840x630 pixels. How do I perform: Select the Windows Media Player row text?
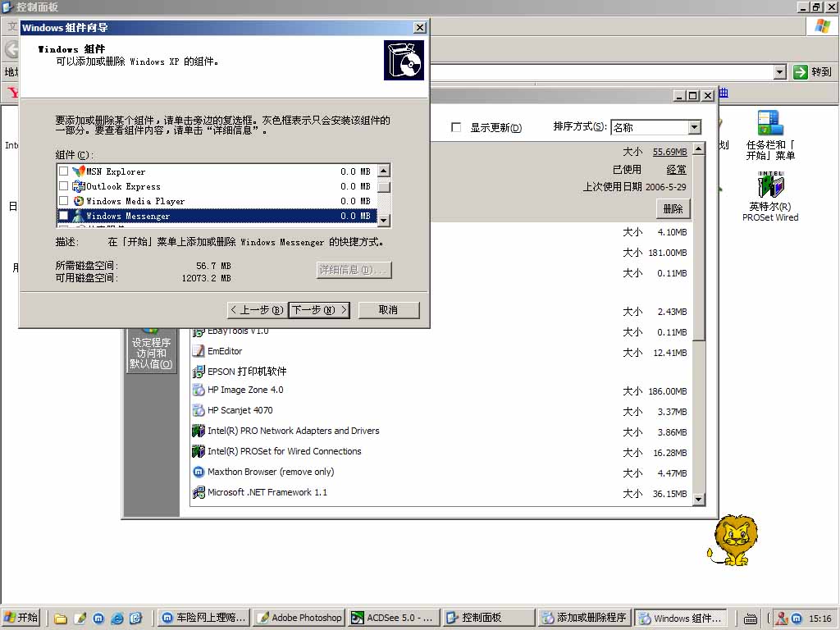pos(135,201)
